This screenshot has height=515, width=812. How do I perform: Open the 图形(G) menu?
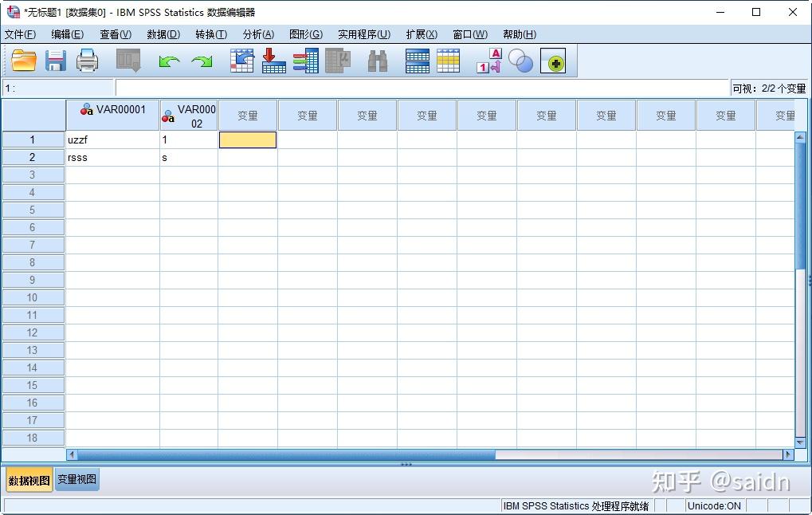tap(307, 34)
